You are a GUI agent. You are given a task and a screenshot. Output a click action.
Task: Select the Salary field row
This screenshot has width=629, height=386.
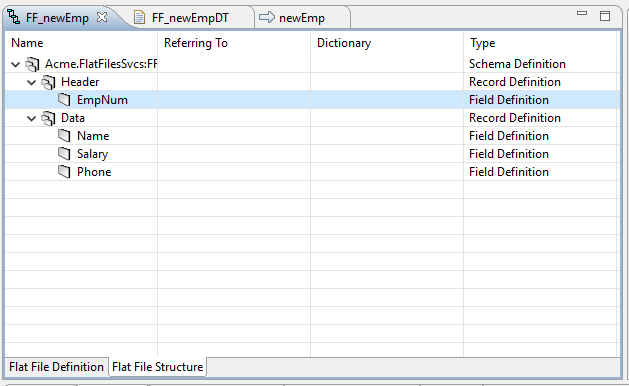[311, 154]
